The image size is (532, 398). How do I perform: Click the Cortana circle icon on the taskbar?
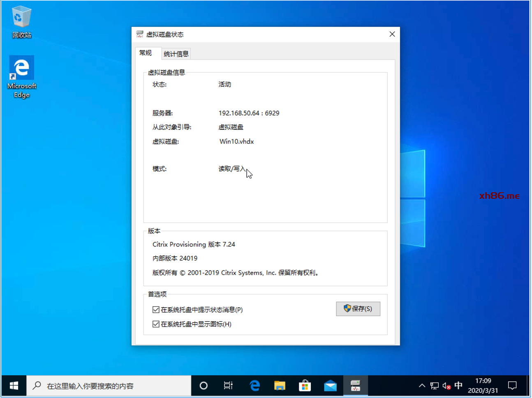204,386
